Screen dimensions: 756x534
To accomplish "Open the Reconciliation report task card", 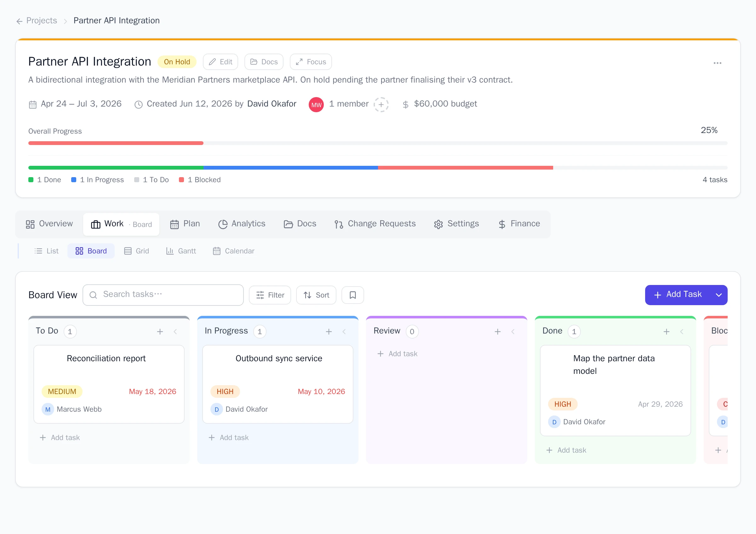I will 109,384.
